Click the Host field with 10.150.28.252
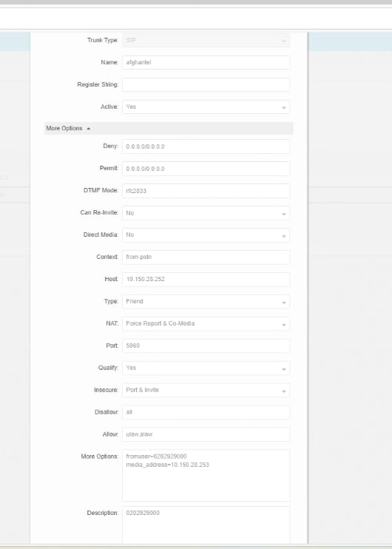Viewport: 392px width, 549px height. 206,280
